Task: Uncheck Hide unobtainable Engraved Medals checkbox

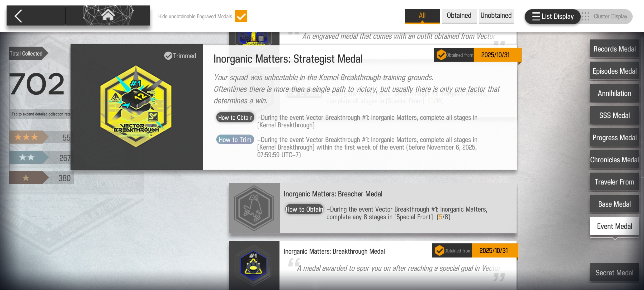Action: pyautogui.click(x=241, y=16)
